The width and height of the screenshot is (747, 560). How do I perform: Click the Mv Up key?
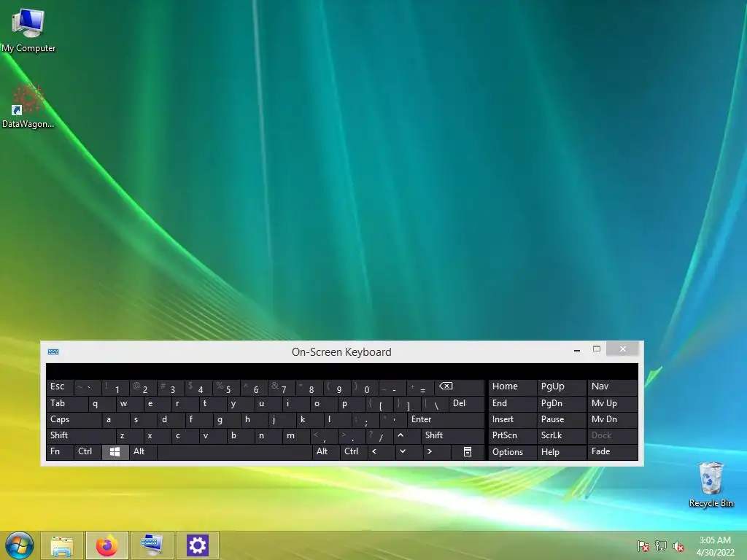tap(613, 404)
